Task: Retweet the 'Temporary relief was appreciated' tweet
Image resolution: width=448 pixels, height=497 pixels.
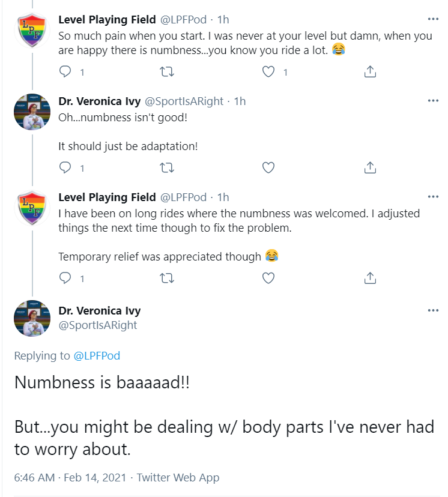Action: (167, 278)
